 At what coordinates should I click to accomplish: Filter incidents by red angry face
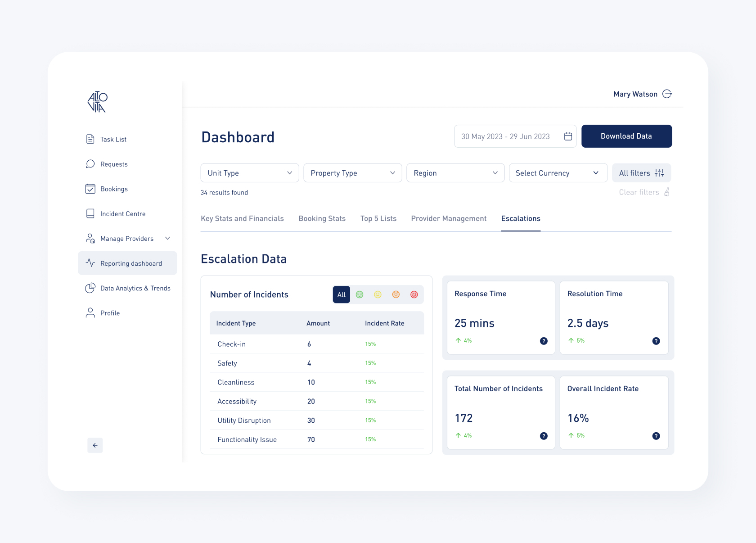tap(414, 294)
